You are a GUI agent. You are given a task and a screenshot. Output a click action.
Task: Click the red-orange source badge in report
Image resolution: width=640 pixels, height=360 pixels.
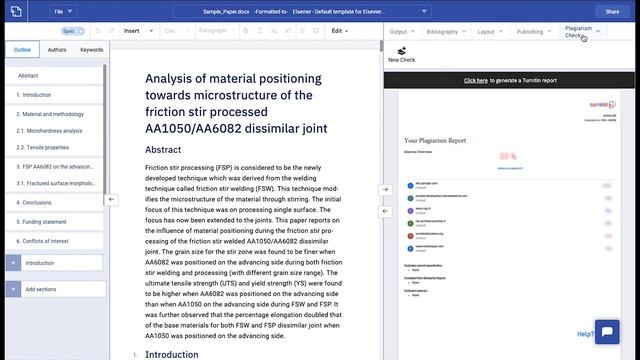(x=410, y=236)
